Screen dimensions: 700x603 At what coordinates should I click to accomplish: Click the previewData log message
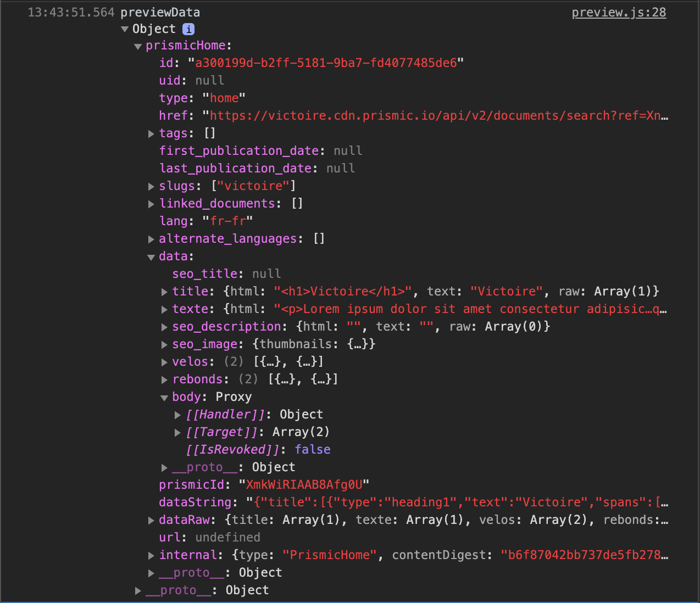tap(160, 12)
